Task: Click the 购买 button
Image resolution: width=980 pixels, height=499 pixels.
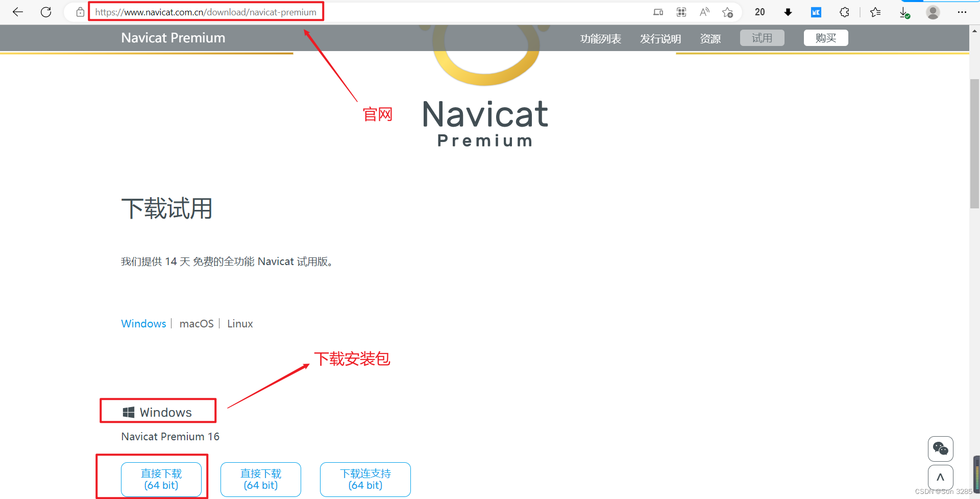Action: click(x=826, y=38)
